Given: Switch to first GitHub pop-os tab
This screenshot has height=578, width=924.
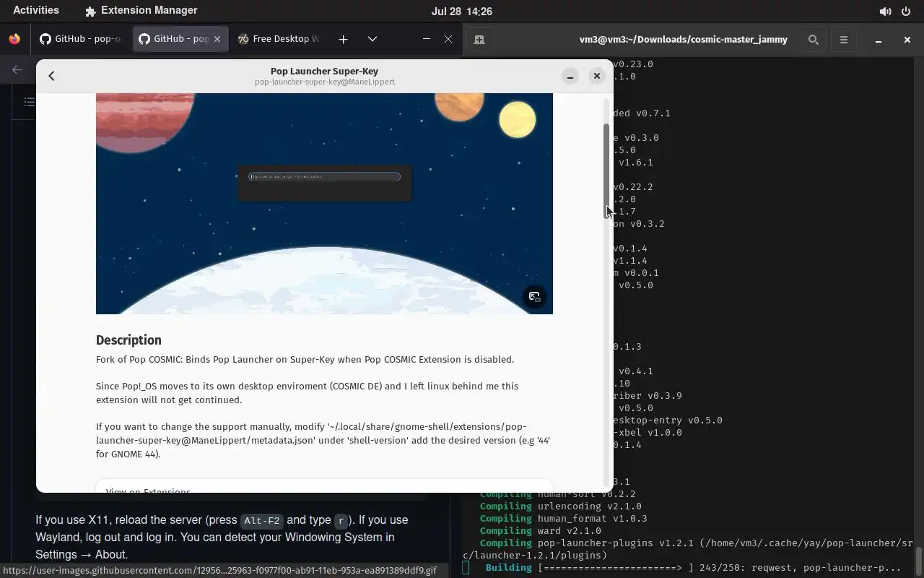Looking at the screenshot, I should click(80, 39).
